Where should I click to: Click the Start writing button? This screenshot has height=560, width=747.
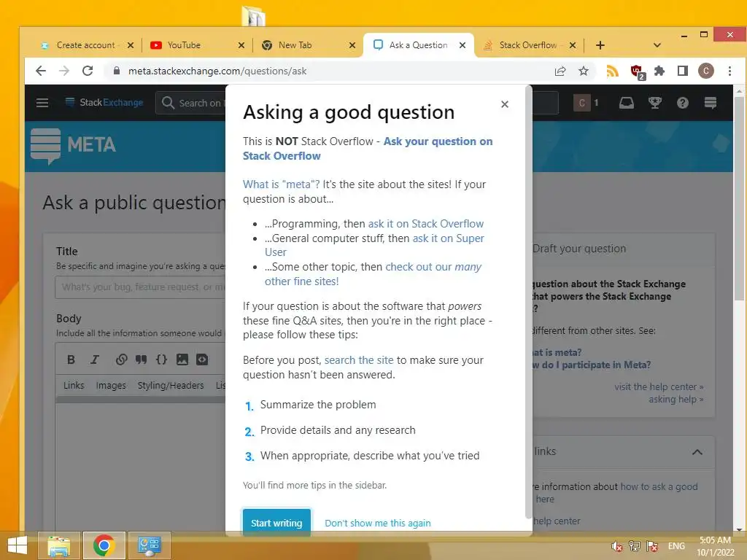point(276,522)
